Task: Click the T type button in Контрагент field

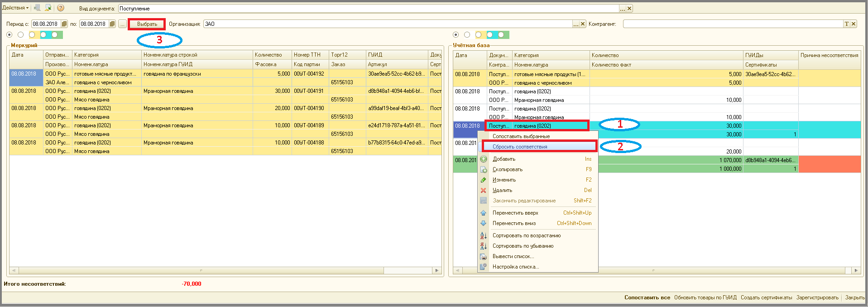Action: (x=846, y=24)
